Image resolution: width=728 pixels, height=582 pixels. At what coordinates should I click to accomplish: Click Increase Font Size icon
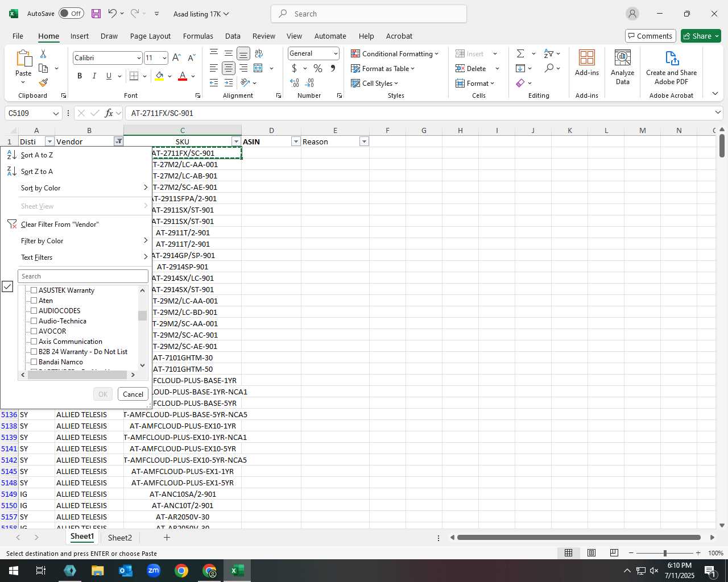176,57
